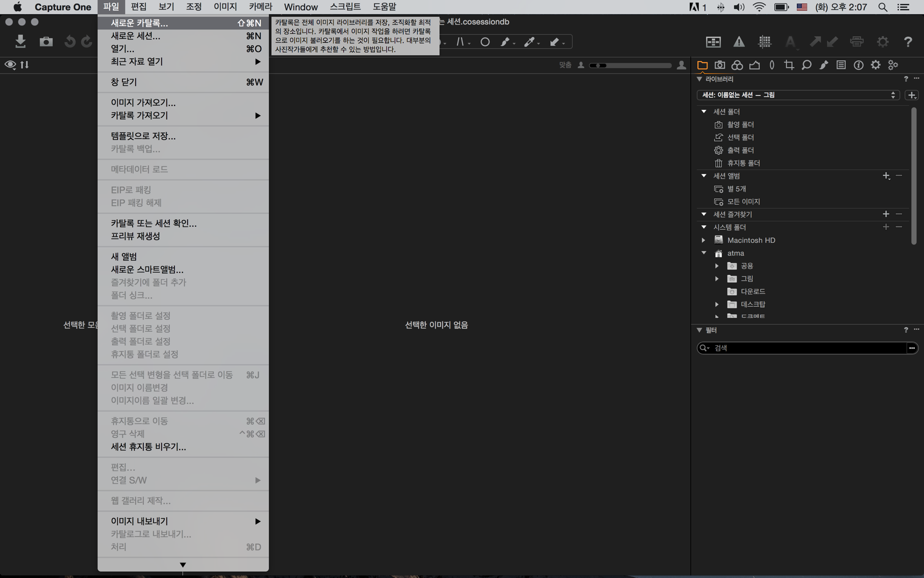
Task: Collapse the 세션 폴더 section
Action: pos(704,111)
